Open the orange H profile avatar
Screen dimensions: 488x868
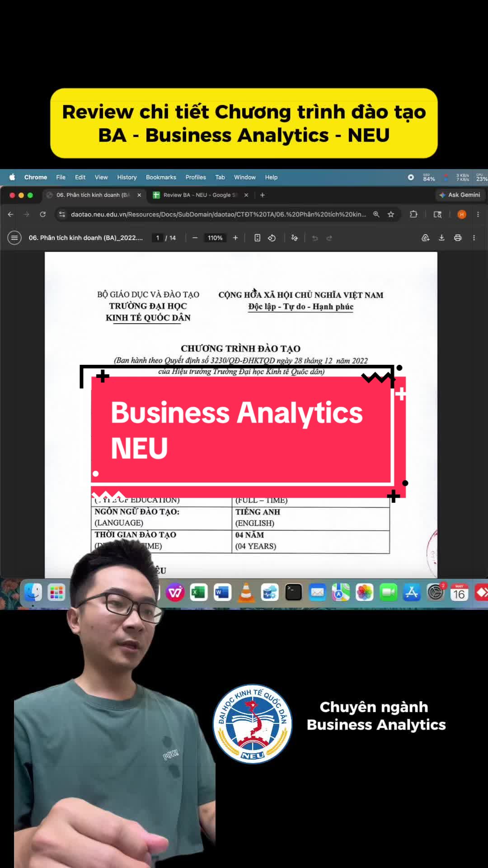point(461,214)
